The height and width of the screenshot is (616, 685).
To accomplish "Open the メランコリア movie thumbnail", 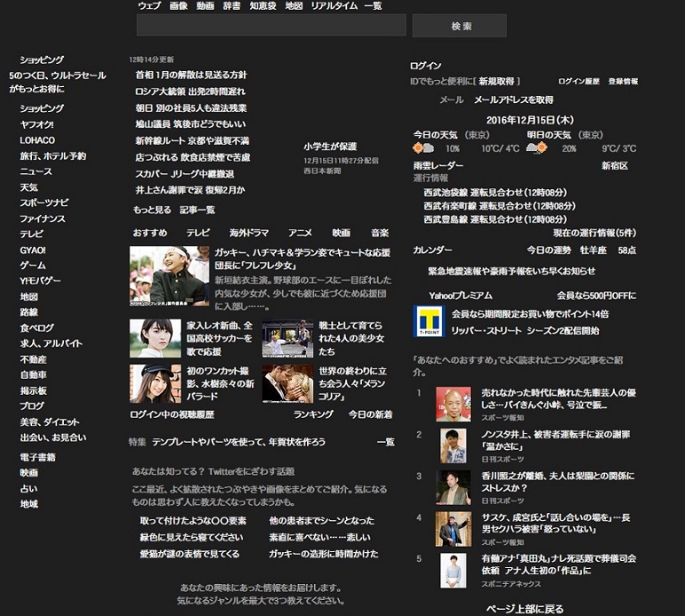I will click(x=287, y=383).
